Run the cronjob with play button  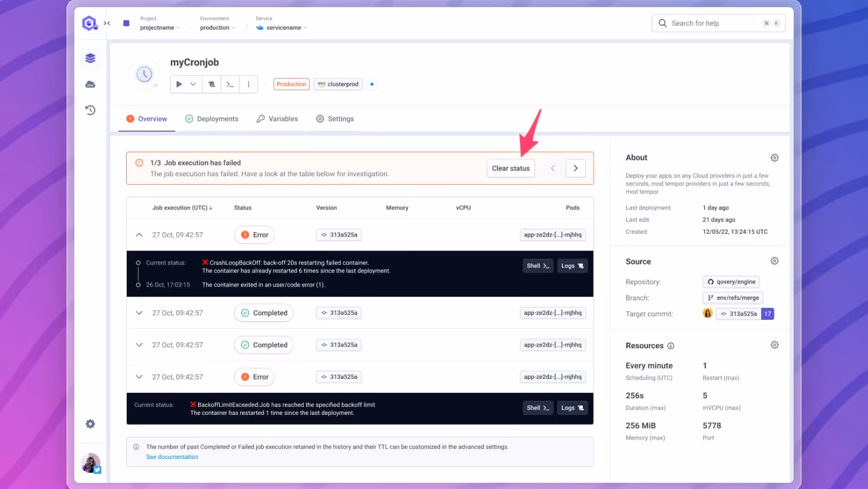(x=179, y=84)
